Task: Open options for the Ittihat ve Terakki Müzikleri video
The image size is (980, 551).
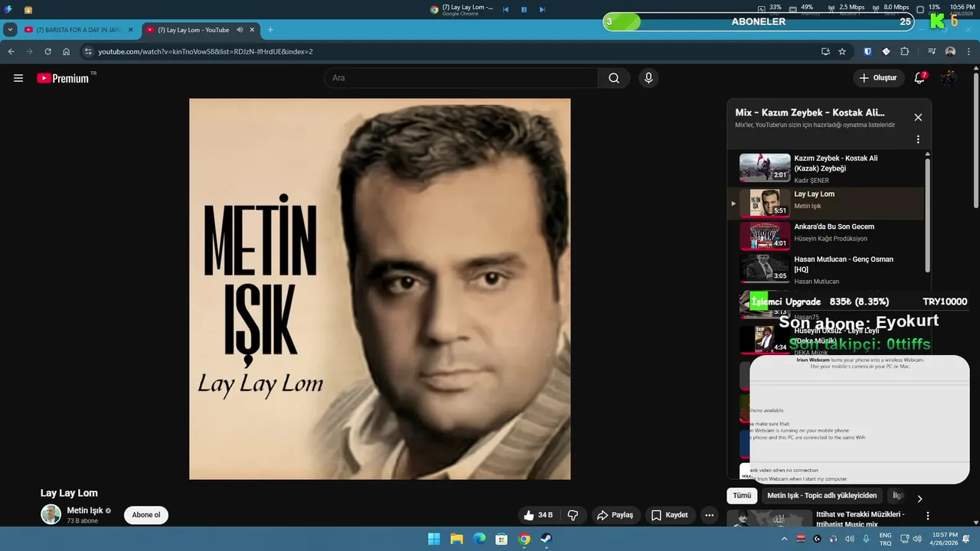Action: [928, 517]
